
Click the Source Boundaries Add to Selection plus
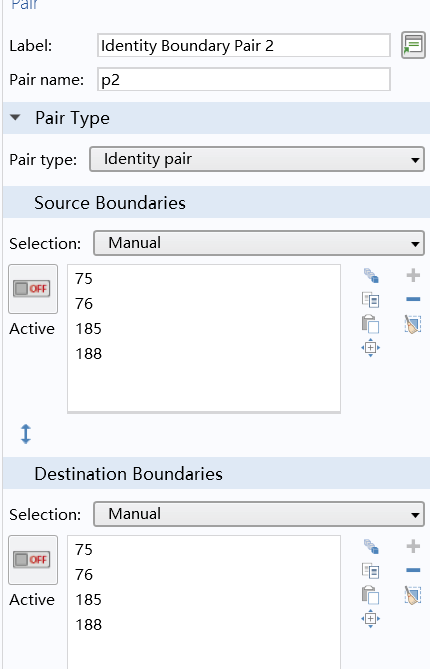tap(413, 275)
